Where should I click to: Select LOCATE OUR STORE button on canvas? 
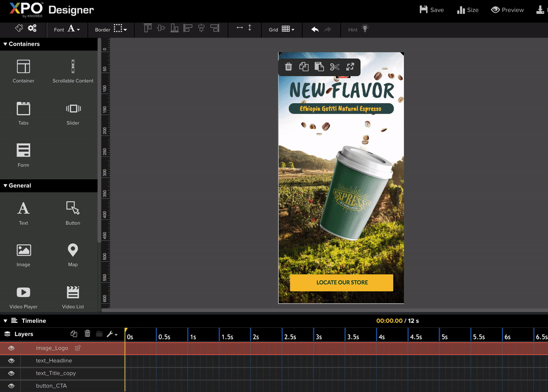pyautogui.click(x=341, y=282)
